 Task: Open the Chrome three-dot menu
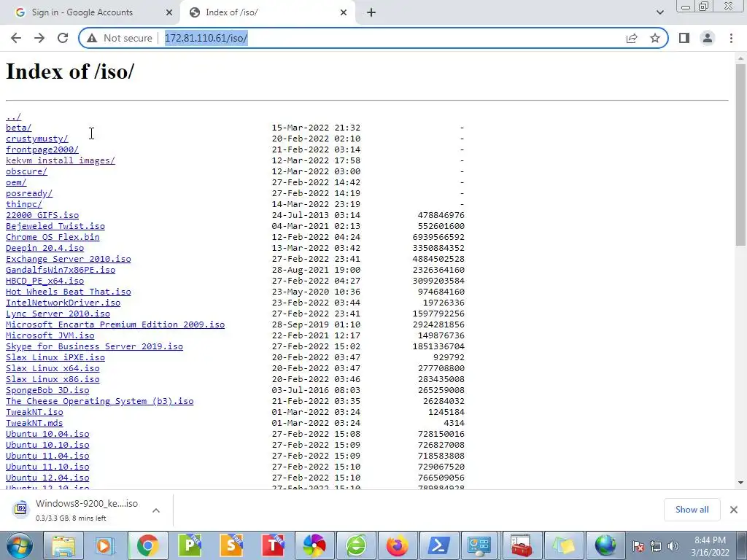point(731,38)
